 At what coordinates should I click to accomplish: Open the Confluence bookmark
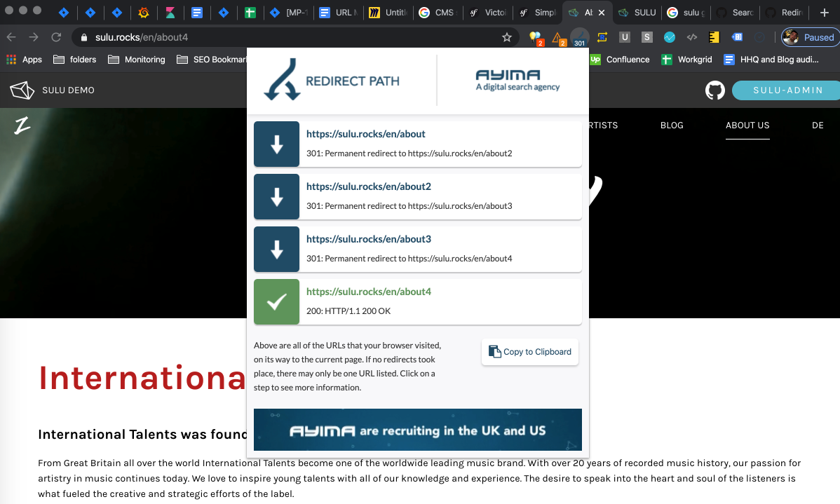point(620,60)
